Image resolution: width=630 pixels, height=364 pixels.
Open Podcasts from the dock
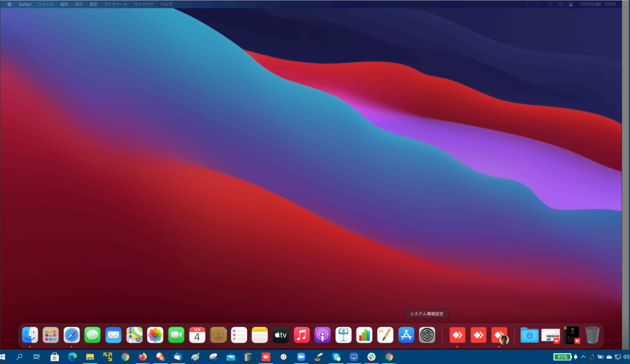322,335
